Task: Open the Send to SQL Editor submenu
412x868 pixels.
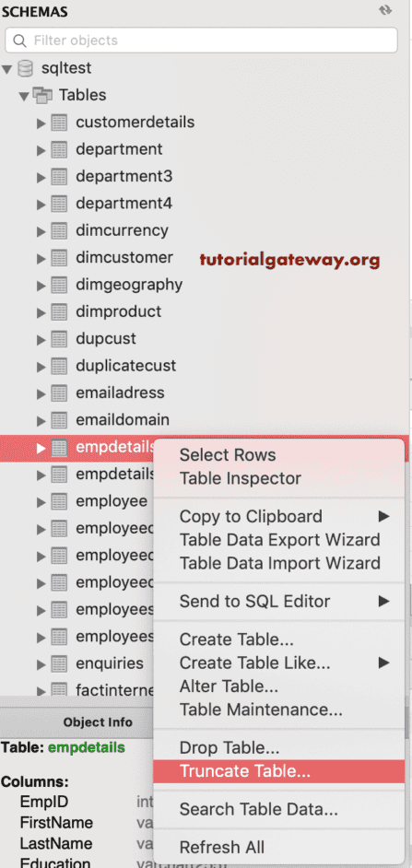Action: [x=279, y=601]
